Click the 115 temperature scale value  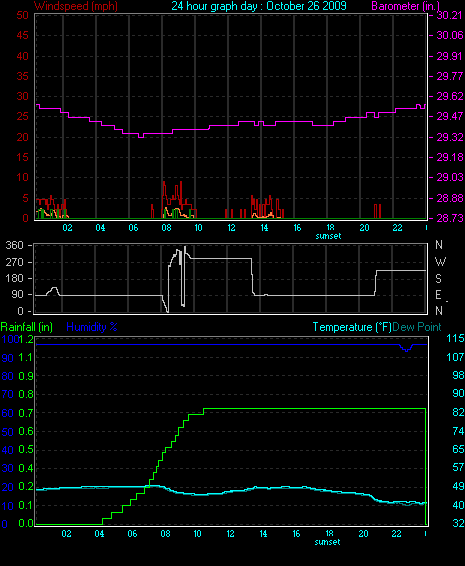coord(456,339)
